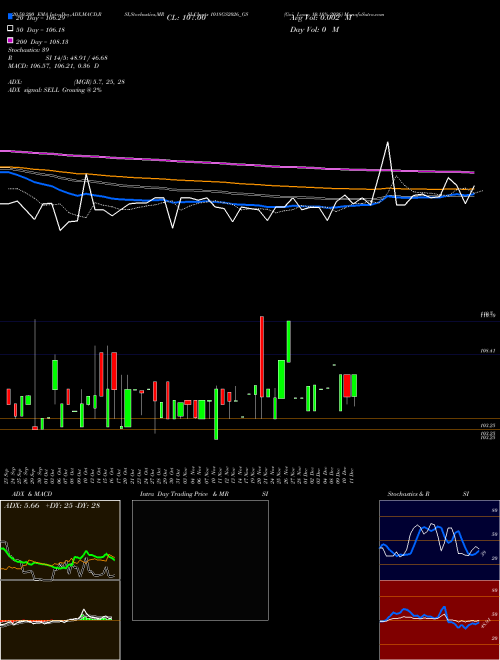This screenshot has width=500, height=660.
Task: Click the white 50 Day EMA legend swatch
Action: click(x=11, y=29)
